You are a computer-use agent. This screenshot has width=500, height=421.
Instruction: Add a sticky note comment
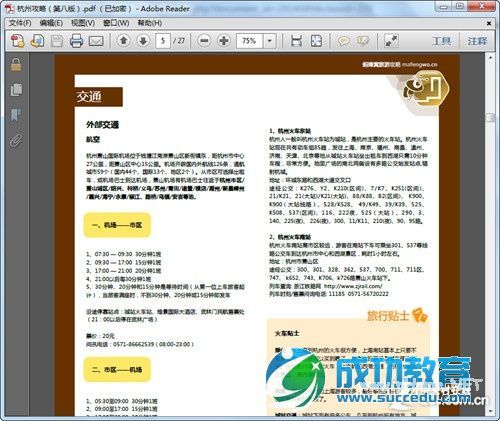point(344,41)
